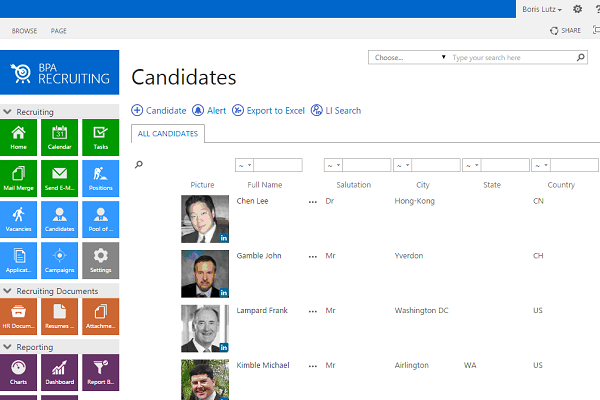Open Gamble John's candidate record
600x400 pixels.
259,255
